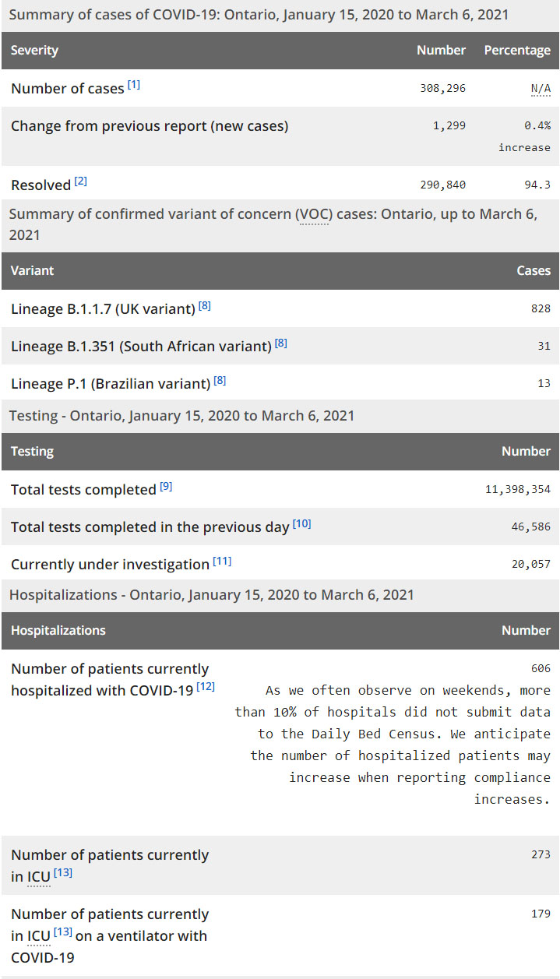
Task: Click the N/A abbreviation in Percentage column
Action: point(541,89)
